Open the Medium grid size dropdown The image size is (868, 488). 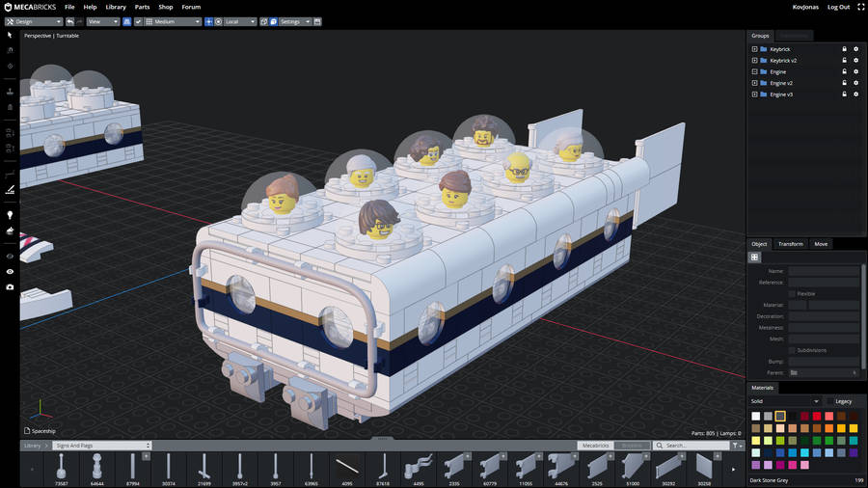173,21
